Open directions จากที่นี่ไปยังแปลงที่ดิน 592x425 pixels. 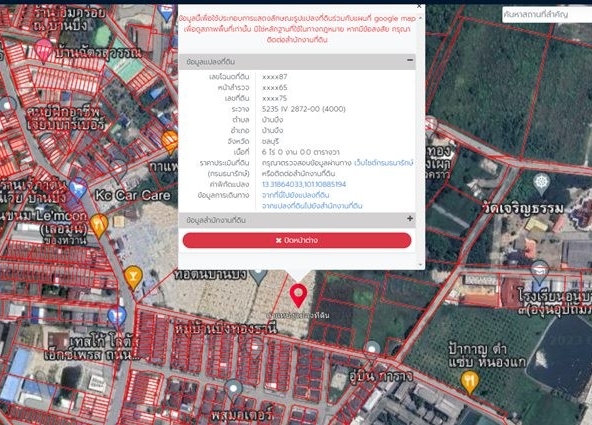296,195
